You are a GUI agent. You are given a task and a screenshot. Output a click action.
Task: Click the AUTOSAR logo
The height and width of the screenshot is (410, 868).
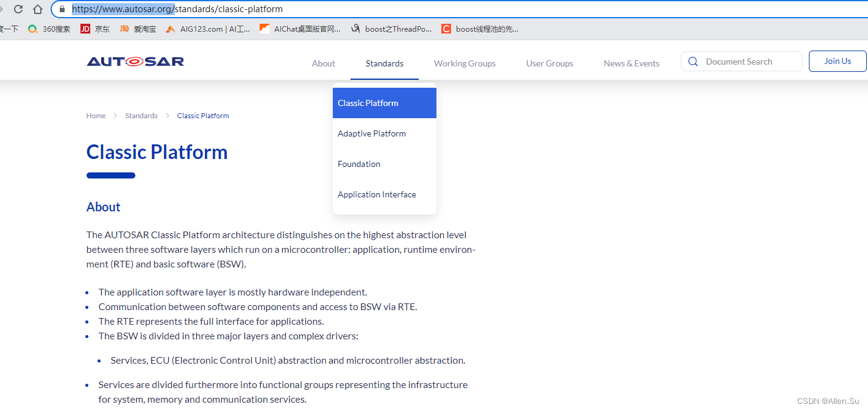[x=135, y=62]
